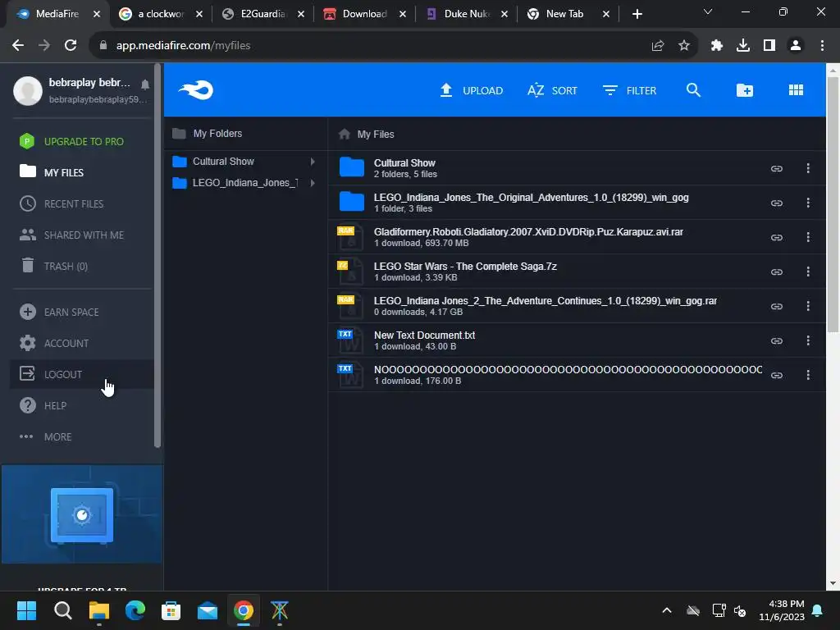
Task: Click Earn Space
Action: coord(59,312)
